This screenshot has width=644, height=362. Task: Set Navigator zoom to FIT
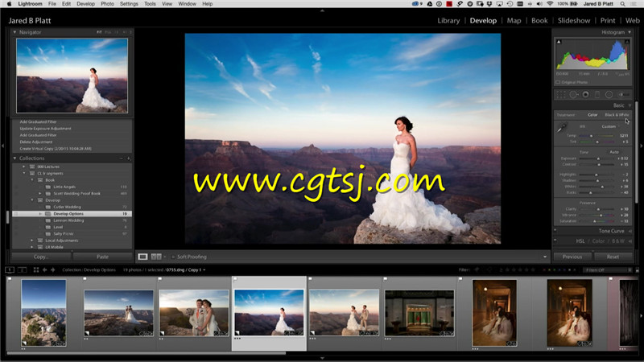[x=99, y=32]
